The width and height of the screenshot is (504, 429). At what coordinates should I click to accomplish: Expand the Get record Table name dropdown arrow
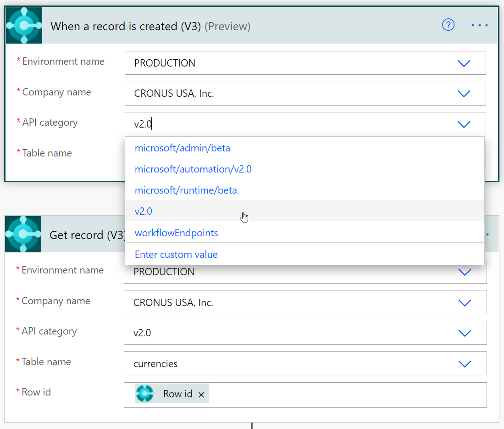(x=465, y=364)
